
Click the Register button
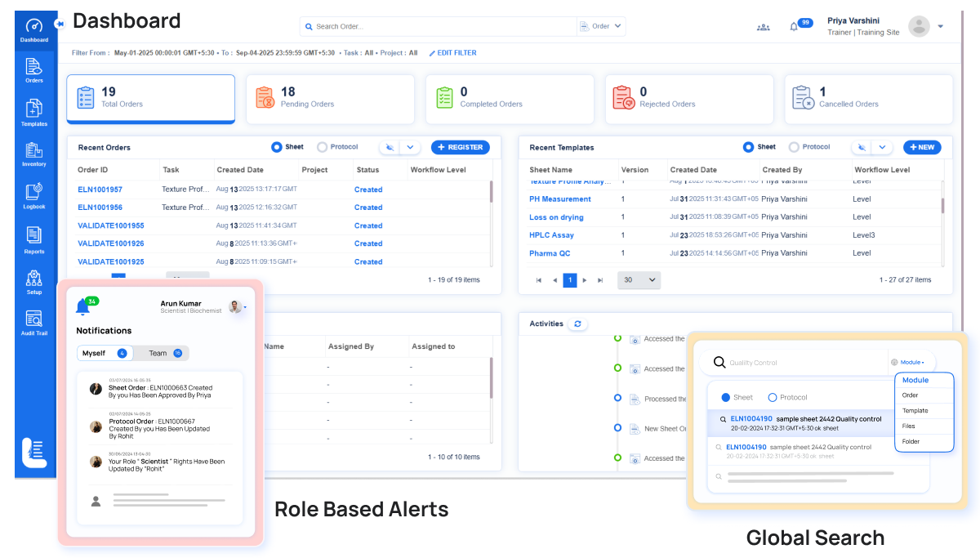[460, 148]
